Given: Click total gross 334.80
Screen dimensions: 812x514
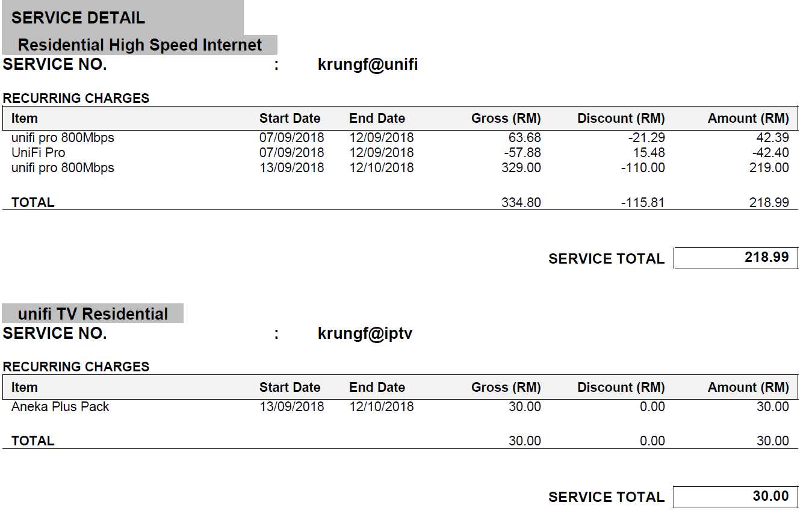Looking at the screenshot, I should click(521, 203).
